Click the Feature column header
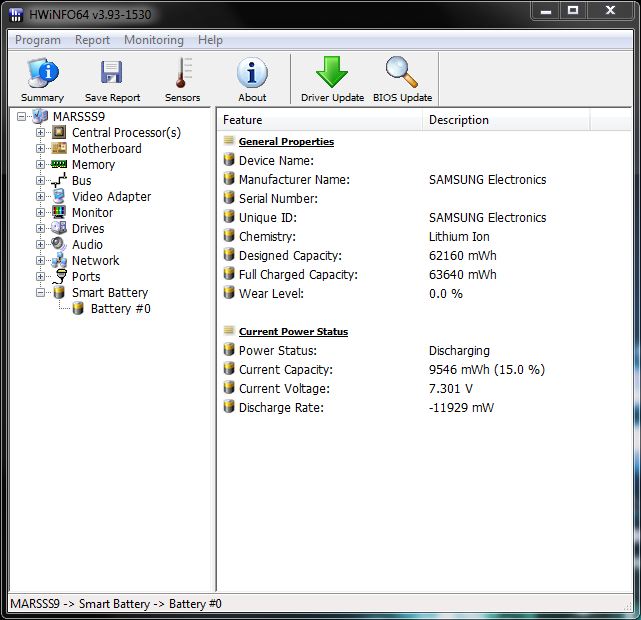The image size is (641, 620). 319,120
